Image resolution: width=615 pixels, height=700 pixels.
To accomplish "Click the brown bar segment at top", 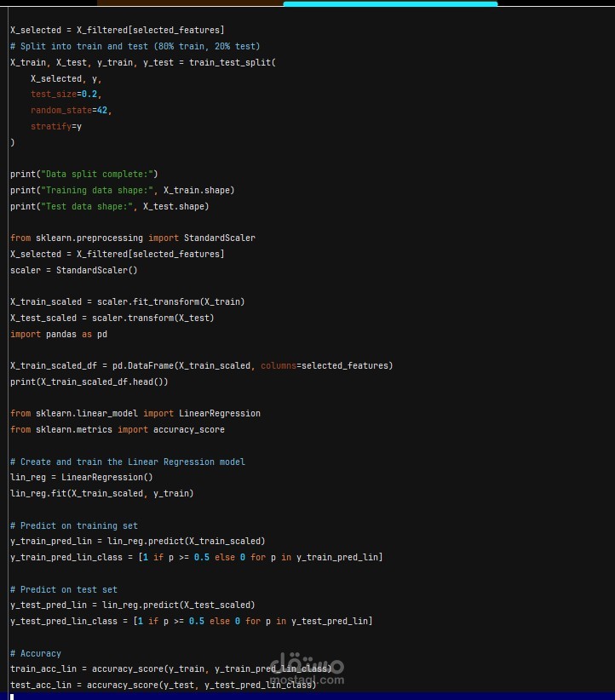I will 190,3.
